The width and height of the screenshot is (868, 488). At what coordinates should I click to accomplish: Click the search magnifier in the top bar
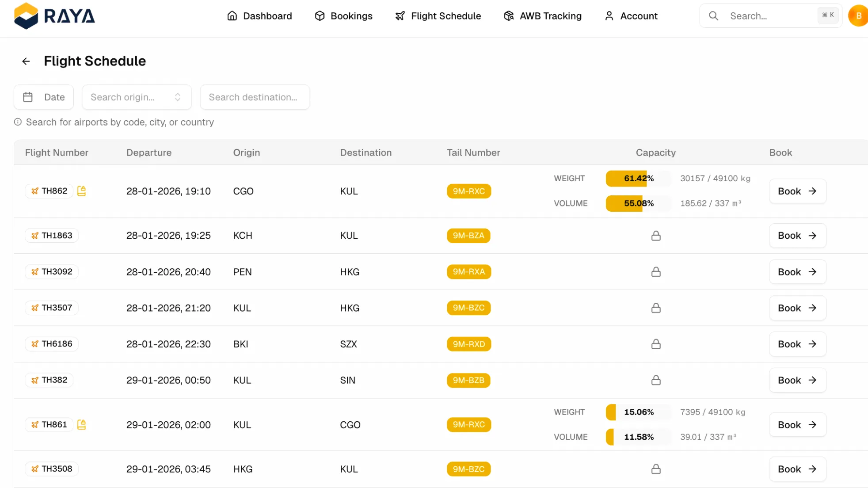(713, 15)
